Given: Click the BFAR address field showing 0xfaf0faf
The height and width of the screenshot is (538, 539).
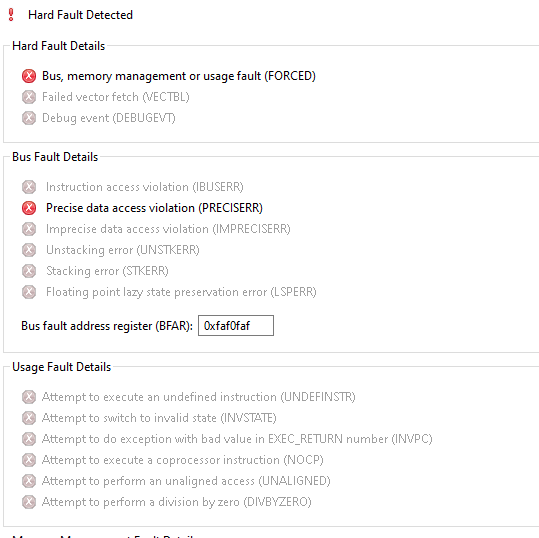Looking at the screenshot, I should point(236,326).
